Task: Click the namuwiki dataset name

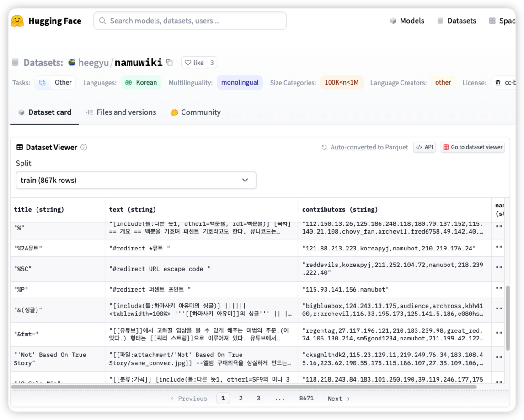Action: (139, 63)
